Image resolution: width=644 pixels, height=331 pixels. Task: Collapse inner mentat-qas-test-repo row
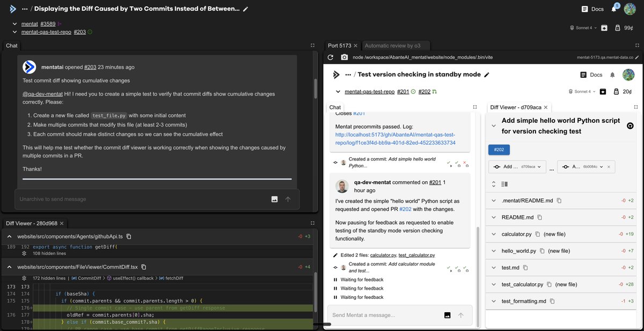click(338, 92)
